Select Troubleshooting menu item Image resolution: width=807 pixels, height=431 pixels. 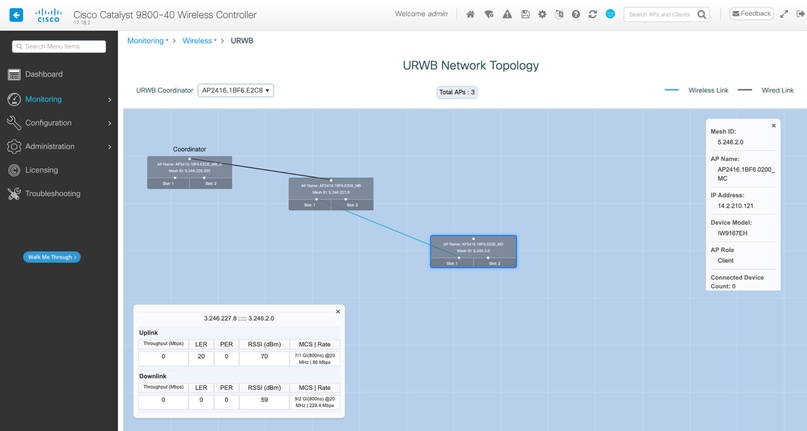pos(53,194)
